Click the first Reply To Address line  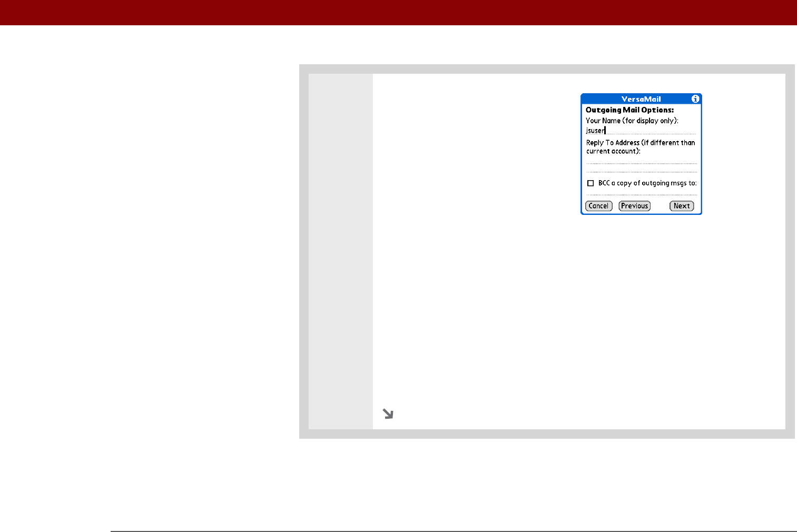pos(642,160)
